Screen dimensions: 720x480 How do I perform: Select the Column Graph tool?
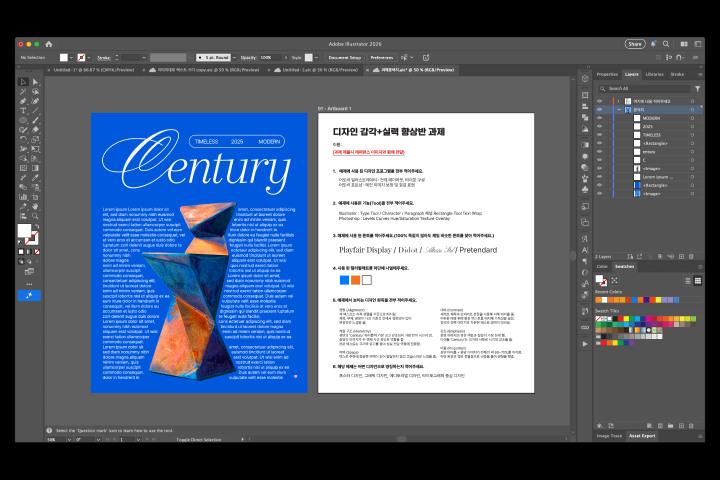coord(23,197)
